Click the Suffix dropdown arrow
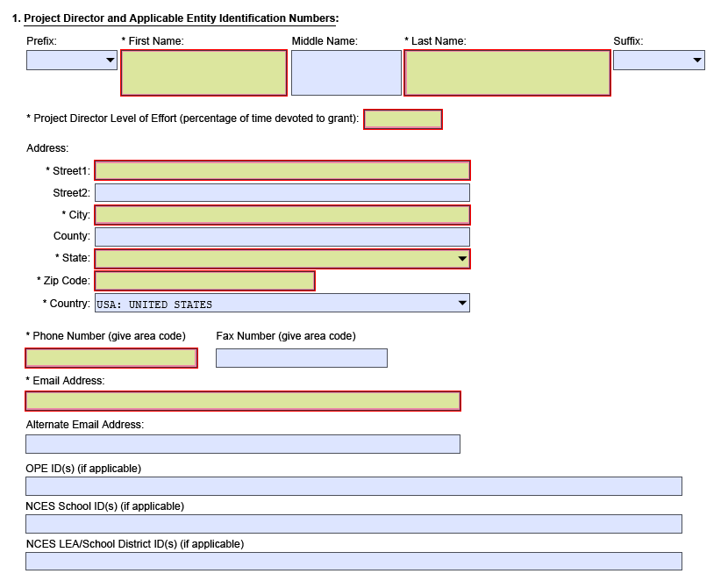 [698, 61]
